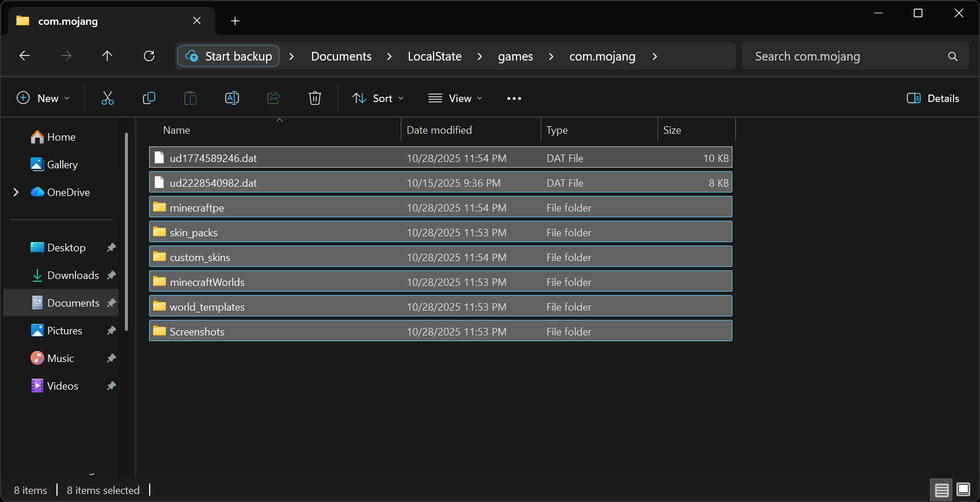The image size is (980, 502).
Task: Select the custom_skins folder
Action: 440,256
